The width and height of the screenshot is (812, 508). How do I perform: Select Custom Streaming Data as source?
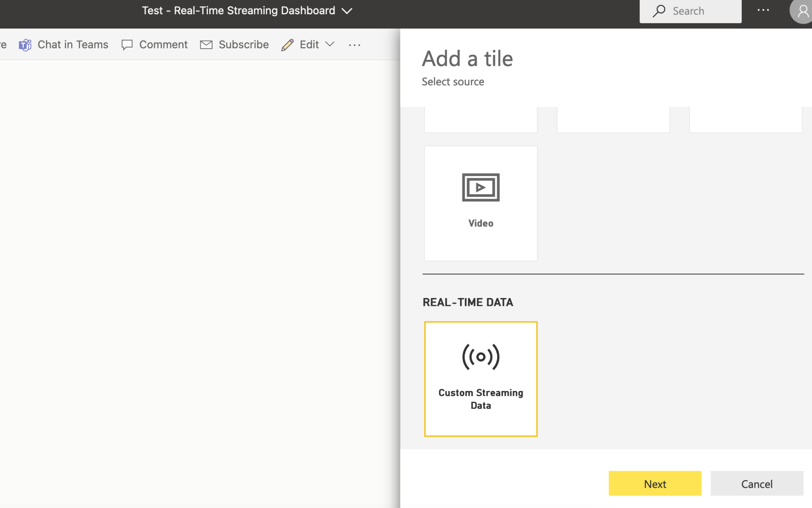click(480, 378)
